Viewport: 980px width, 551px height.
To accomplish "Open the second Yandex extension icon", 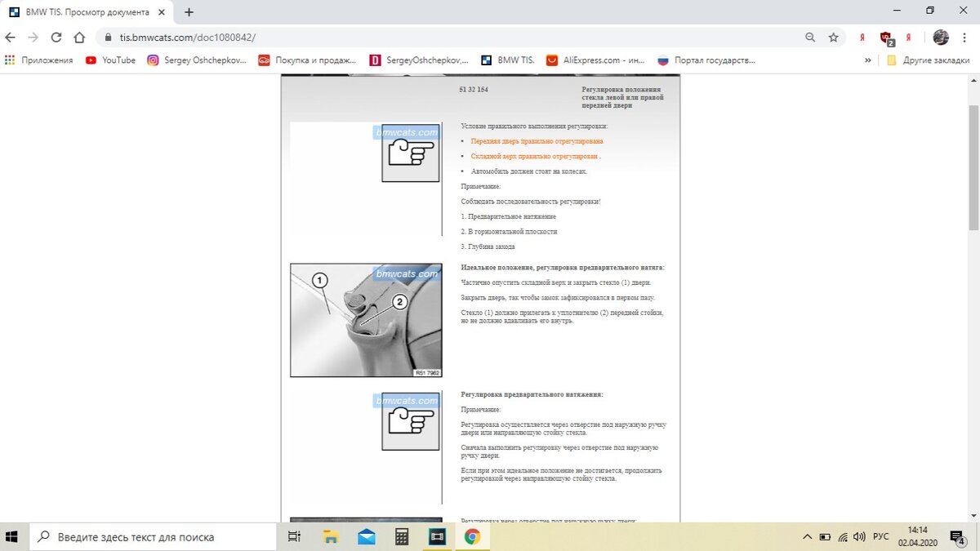I will click(909, 38).
